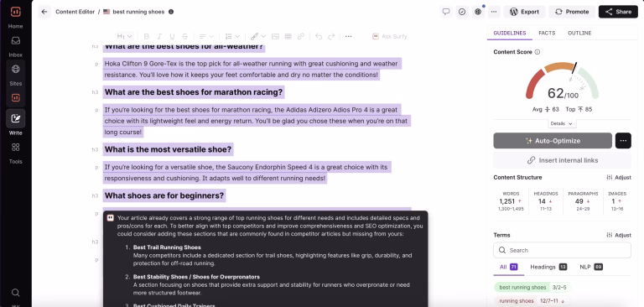
Task: Select the NLP terms tab
Action: click(x=591, y=267)
